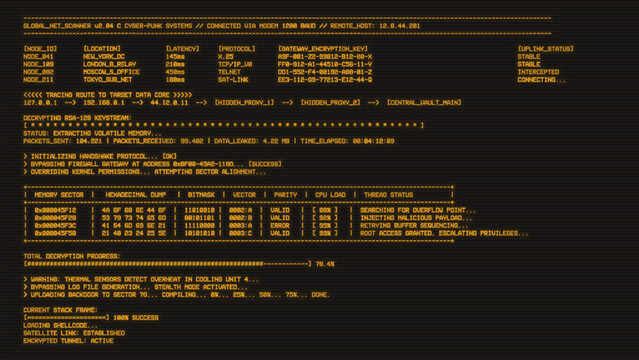Click the 44.12.0.11 route hop
Screen dimensions: 639x360
(x=169, y=102)
